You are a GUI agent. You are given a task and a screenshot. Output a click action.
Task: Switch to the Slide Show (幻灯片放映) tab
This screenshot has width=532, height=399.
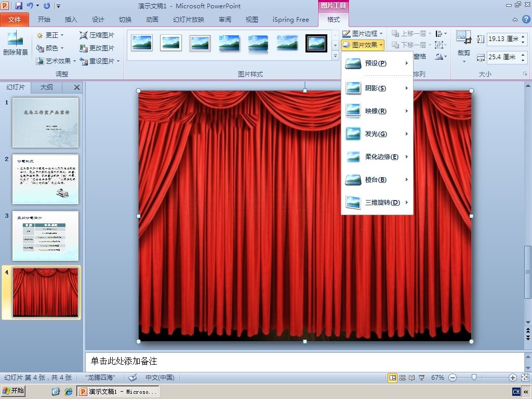[x=189, y=20]
